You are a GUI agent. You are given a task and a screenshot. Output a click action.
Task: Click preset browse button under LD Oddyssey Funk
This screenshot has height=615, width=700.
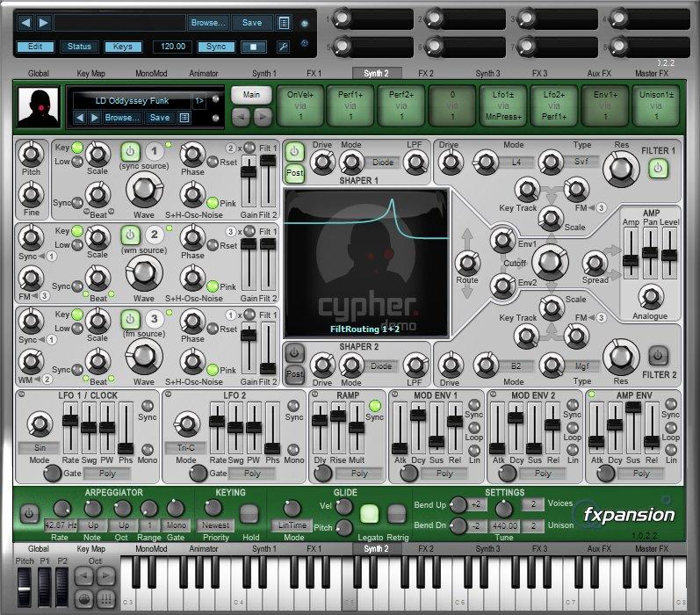[x=121, y=118]
